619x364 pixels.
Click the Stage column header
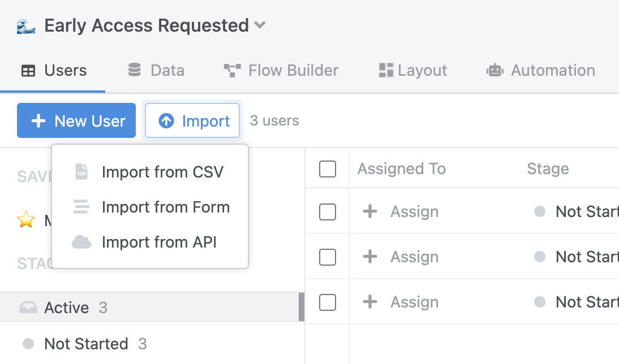pos(548,169)
